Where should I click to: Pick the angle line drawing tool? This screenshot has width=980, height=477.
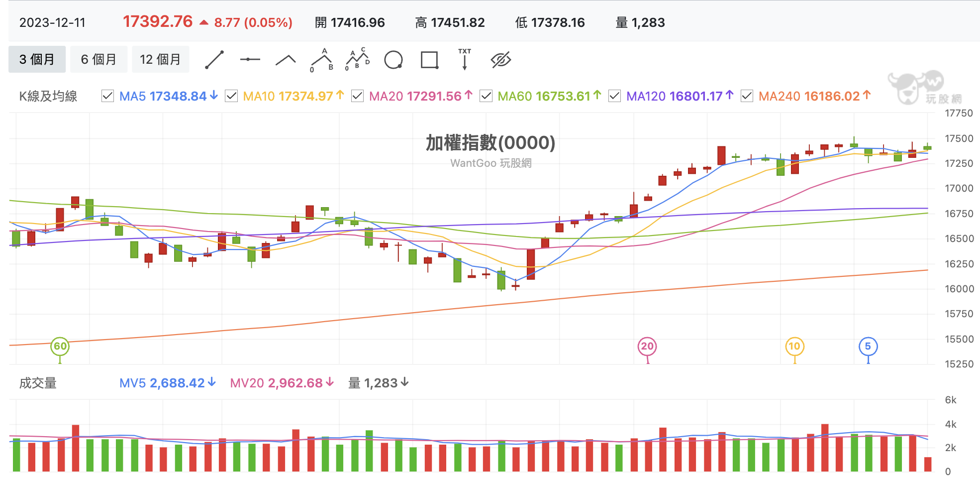click(286, 60)
